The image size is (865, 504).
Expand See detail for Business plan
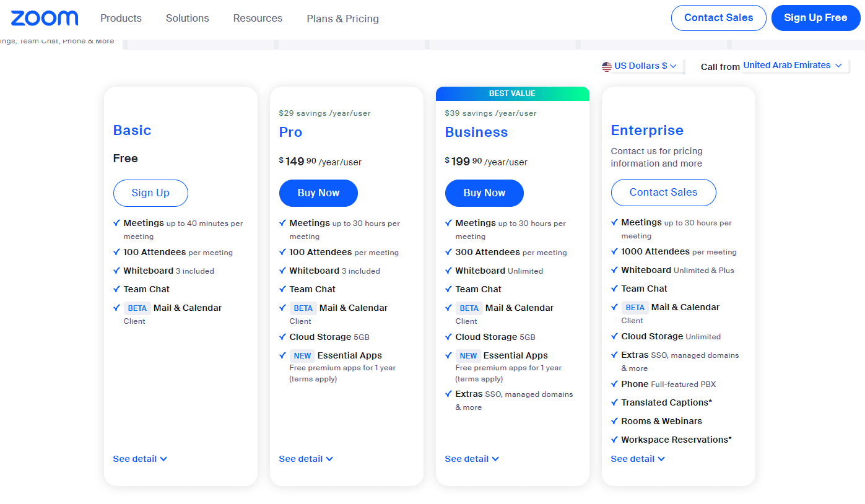(x=472, y=459)
